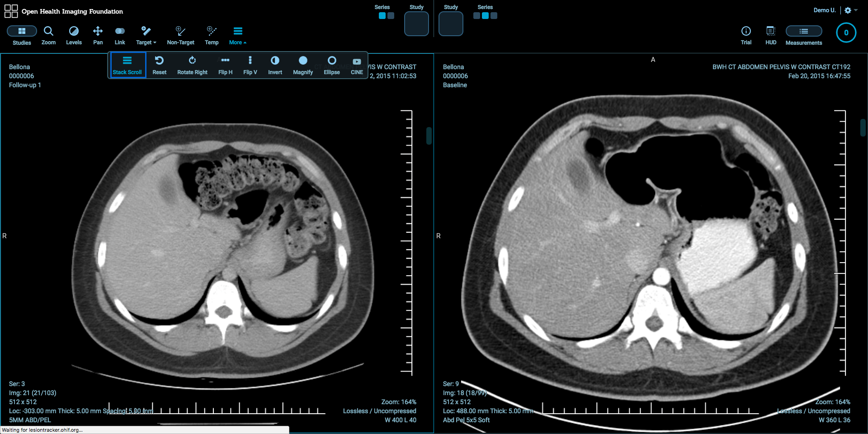Open the settings gear dropdown
The width and height of the screenshot is (868, 434).
(850, 10)
